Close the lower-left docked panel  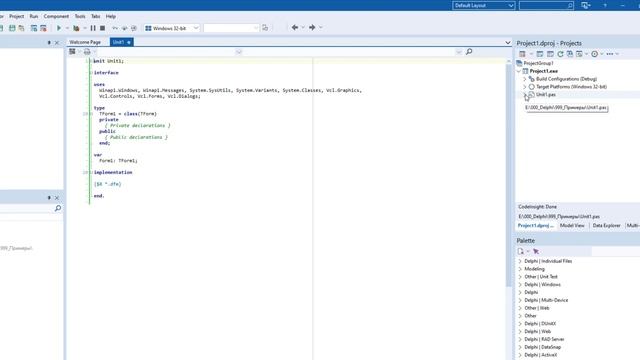pos(57,198)
